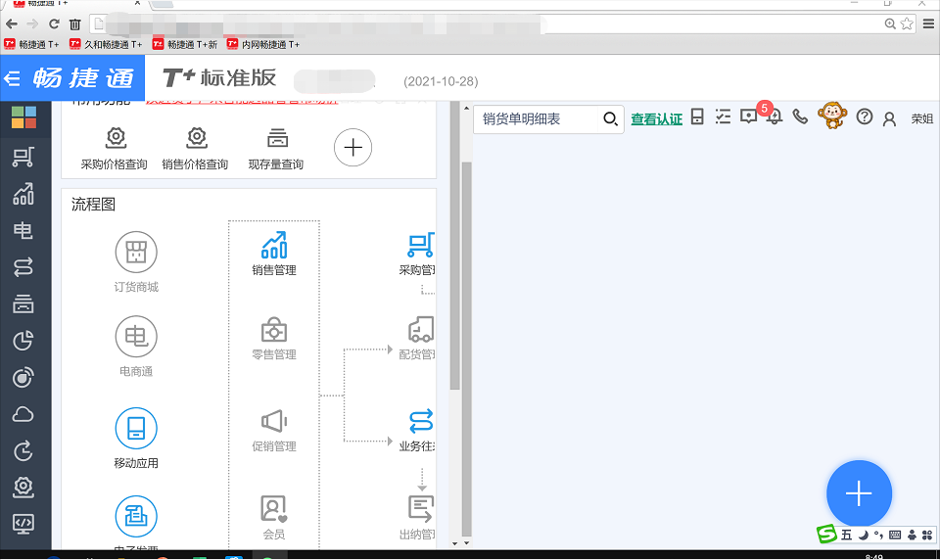Open pie chart report icon in sidebar

pyautogui.click(x=23, y=341)
